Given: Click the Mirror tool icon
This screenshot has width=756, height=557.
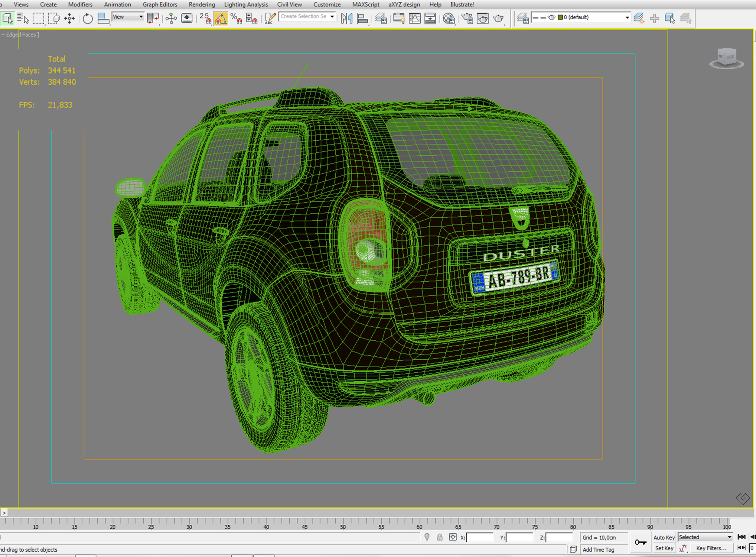Looking at the screenshot, I should coord(347,18).
